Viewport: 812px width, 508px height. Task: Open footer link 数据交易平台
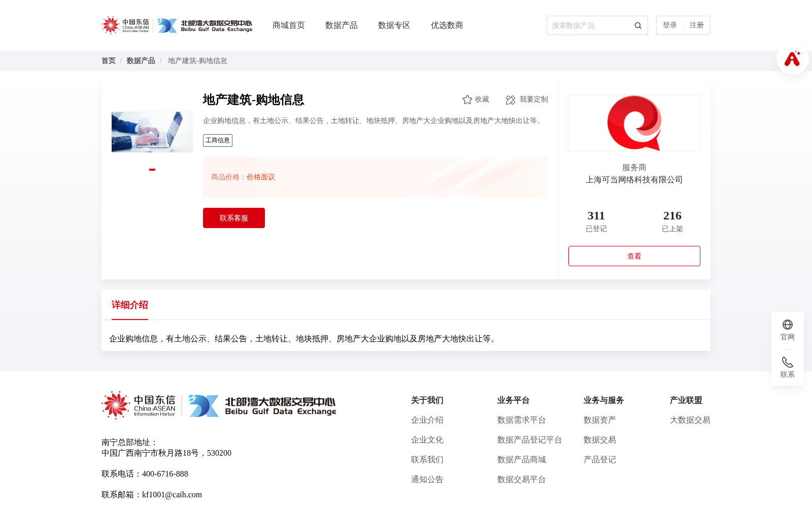522,480
